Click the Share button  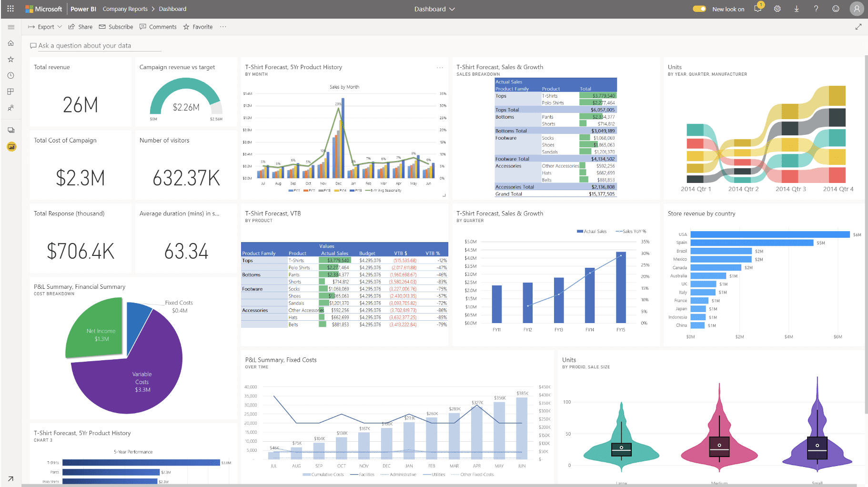point(81,27)
